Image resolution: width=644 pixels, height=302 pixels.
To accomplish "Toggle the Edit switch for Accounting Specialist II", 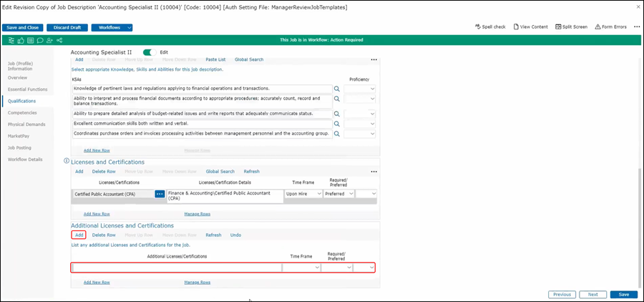I will [x=150, y=52].
